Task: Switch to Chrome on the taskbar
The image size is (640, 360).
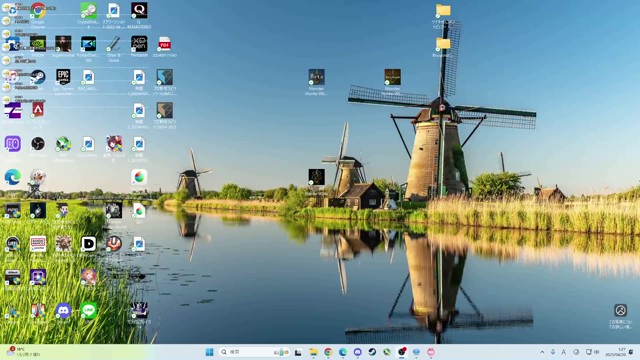Action: tap(328, 352)
